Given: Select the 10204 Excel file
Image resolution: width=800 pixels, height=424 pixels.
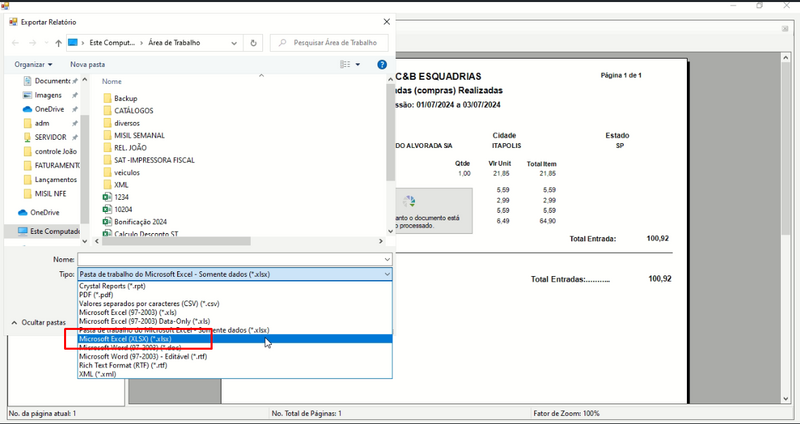Looking at the screenshot, I should pos(123,209).
